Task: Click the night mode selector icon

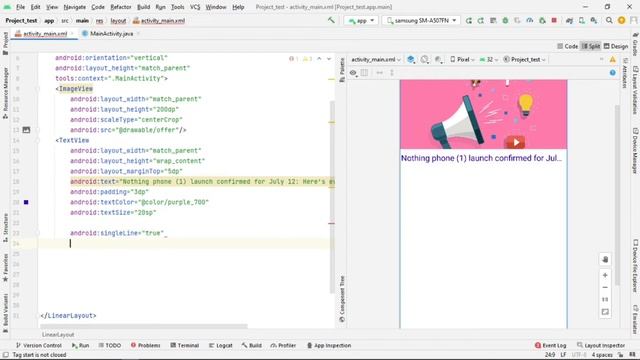Action: [438, 60]
